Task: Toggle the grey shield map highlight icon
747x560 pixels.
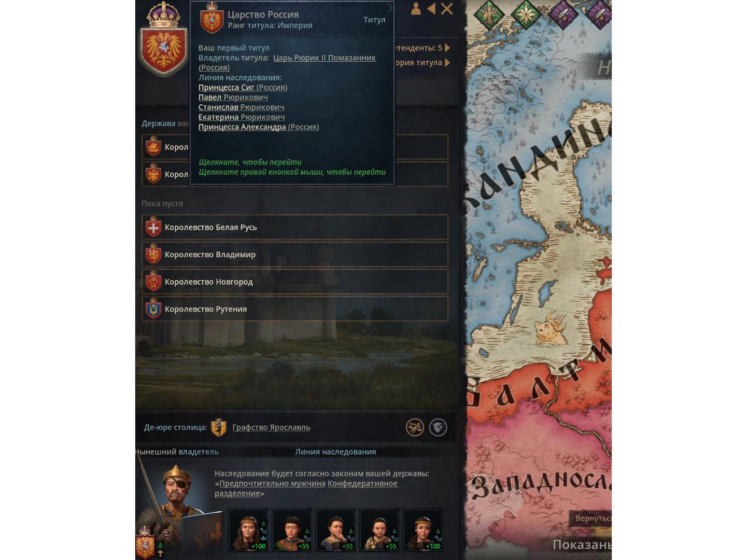Action: [438, 427]
